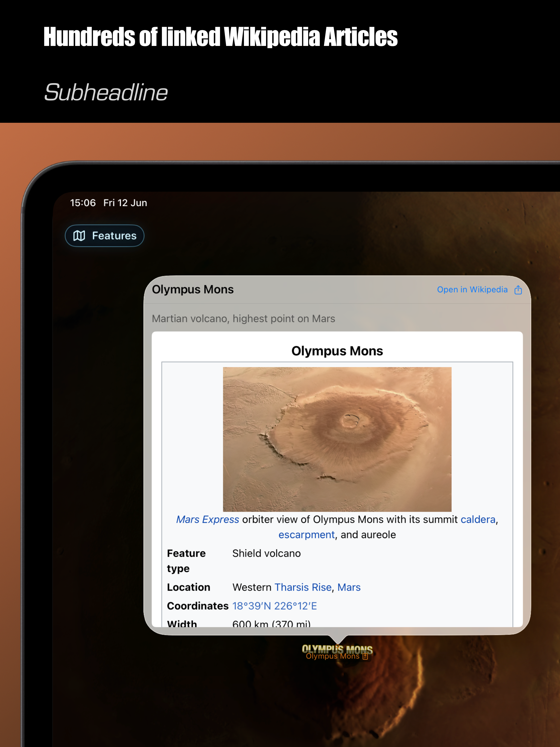Follow the Mars Express link in caption
560x747 pixels.
208,520
